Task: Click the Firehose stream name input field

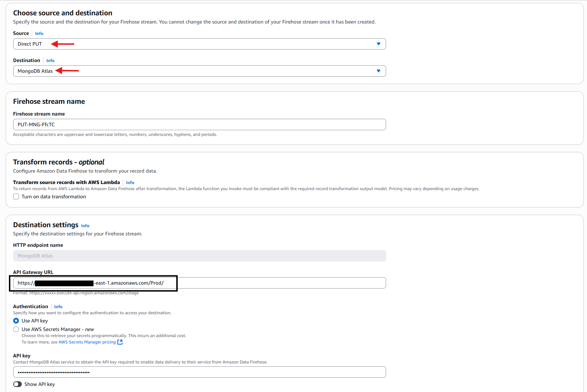Action: tap(199, 124)
